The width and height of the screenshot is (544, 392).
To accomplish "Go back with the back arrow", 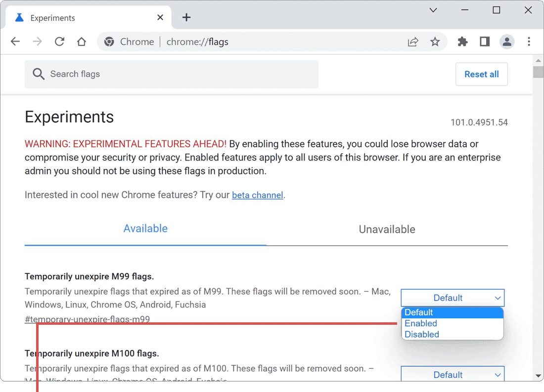I will tap(15, 42).
